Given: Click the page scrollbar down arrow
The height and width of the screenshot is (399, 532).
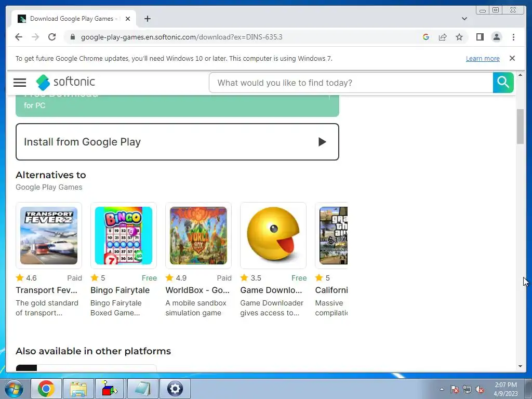Looking at the screenshot, I should tap(520, 366).
